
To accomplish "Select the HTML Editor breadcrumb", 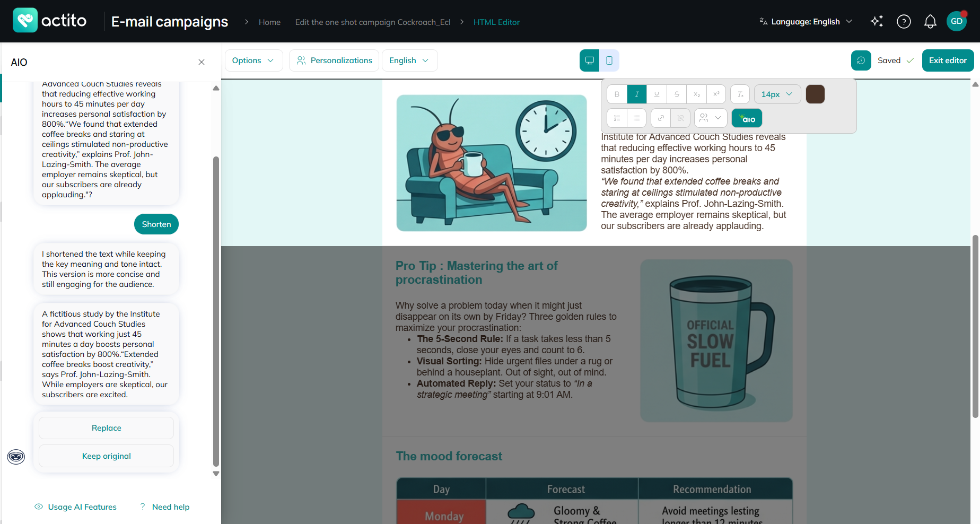I will coord(496,22).
